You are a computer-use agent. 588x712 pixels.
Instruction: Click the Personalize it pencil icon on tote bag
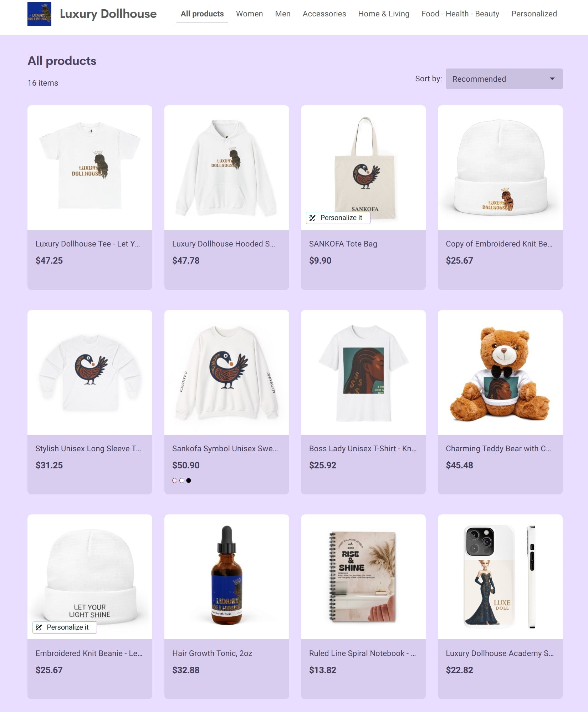[x=312, y=218]
